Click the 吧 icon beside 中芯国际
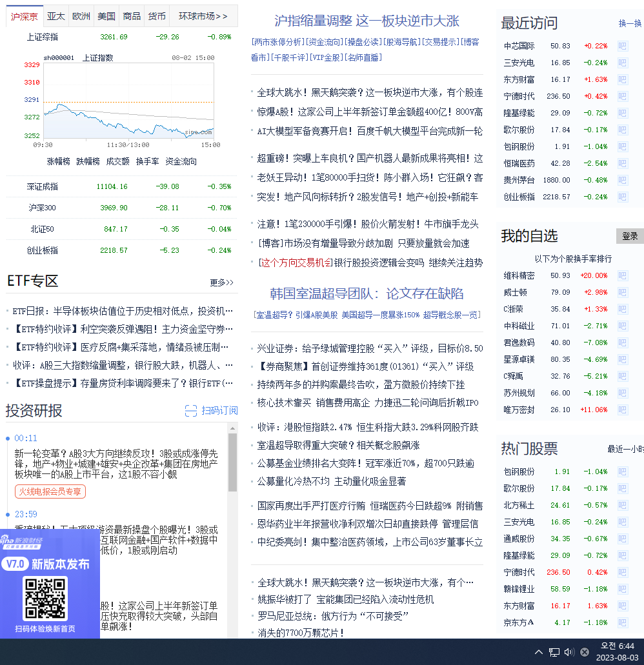Screen dimensions: 644x665 point(622,46)
